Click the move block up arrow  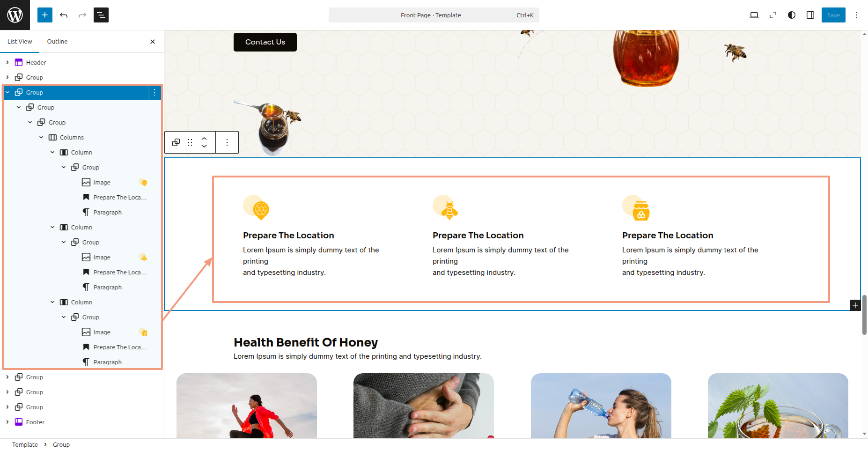coord(204,139)
